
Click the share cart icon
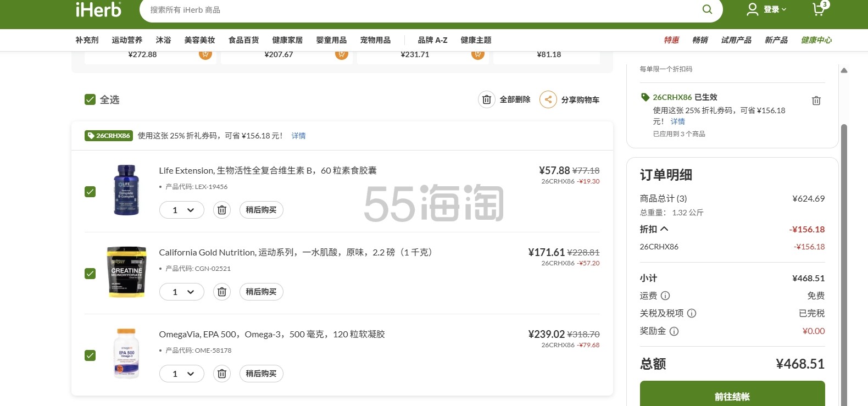tap(548, 99)
